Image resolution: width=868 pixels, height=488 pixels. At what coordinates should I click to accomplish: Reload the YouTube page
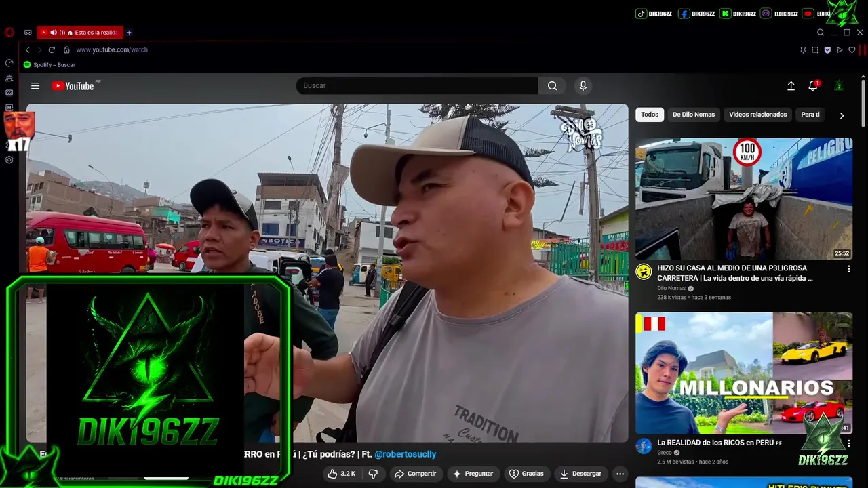point(52,49)
